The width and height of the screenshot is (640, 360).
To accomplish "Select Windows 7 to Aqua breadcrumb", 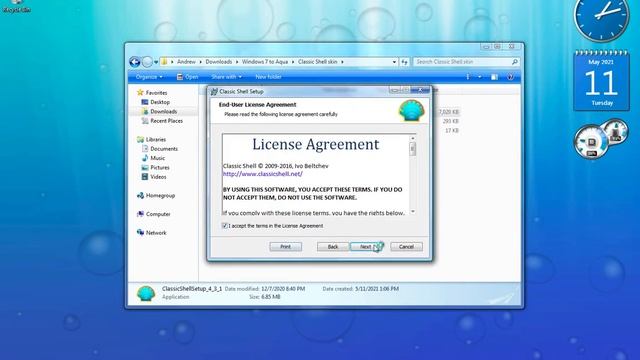I will point(264,62).
